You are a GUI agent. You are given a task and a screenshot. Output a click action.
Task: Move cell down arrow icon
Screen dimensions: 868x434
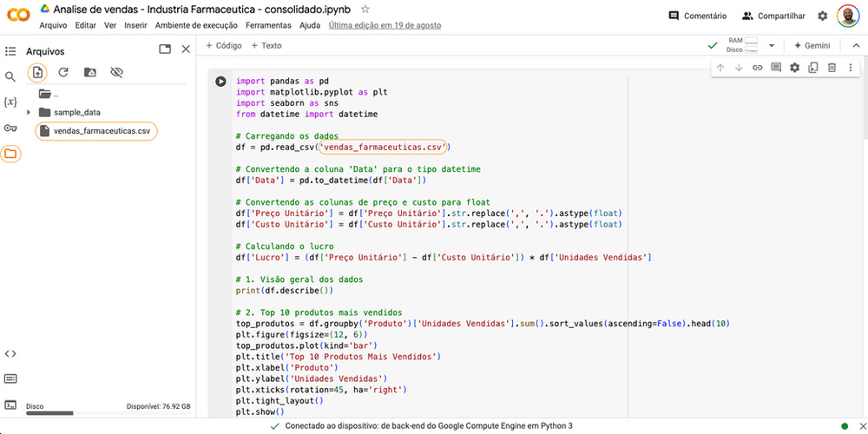(x=739, y=68)
